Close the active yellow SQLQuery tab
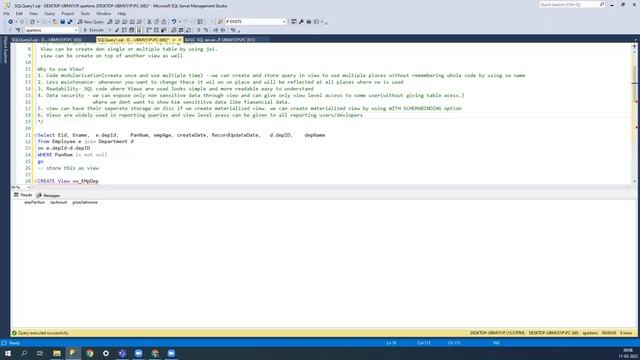The width and height of the screenshot is (640, 360). pos(180,40)
